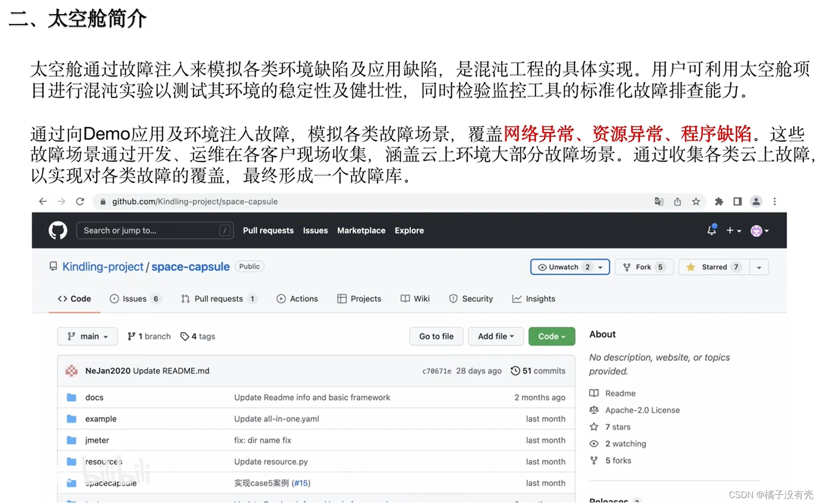Click the GitHub search field
Screen dimensions: 821x504
pyautogui.click(x=155, y=230)
